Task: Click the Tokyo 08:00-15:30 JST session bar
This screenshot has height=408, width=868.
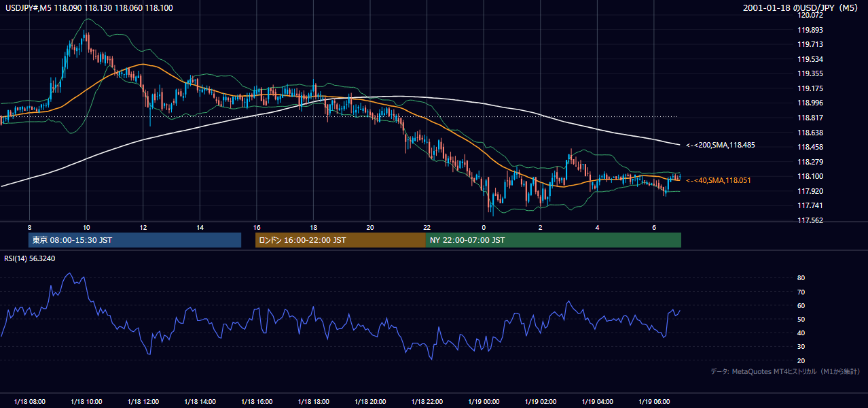Action: pyautogui.click(x=134, y=240)
